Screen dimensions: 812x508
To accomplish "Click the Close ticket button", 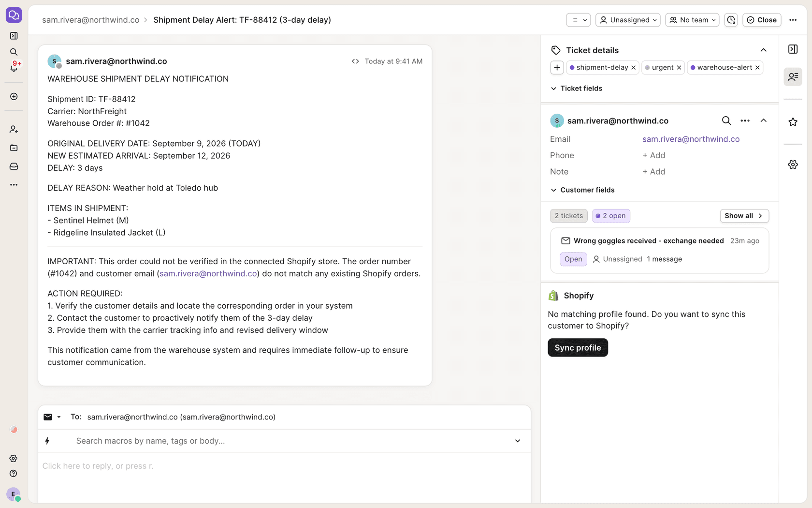I will coord(762,20).
